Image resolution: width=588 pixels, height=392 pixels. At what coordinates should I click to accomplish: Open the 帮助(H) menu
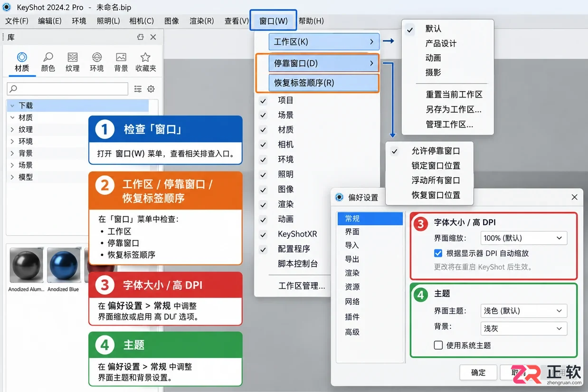coord(311,21)
